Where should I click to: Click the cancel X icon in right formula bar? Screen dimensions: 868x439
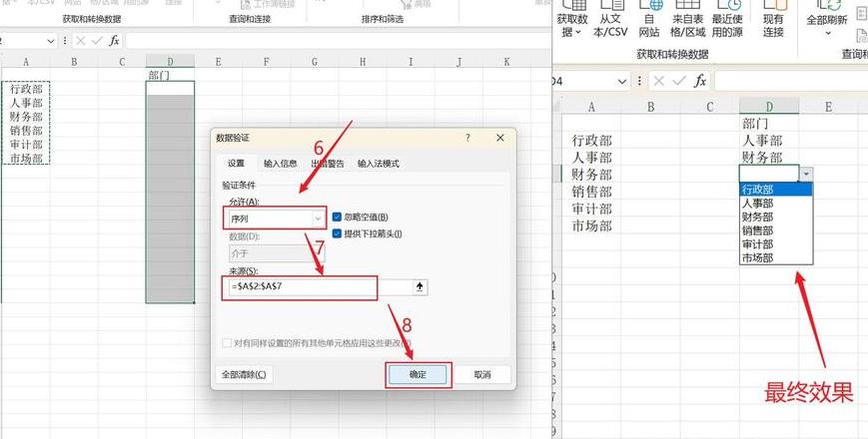click(x=659, y=81)
